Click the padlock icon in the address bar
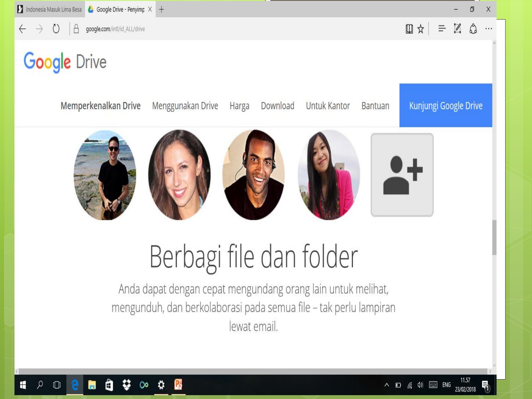The height and width of the screenshot is (399, 532). pyautogui.click(x=76, y=29)
